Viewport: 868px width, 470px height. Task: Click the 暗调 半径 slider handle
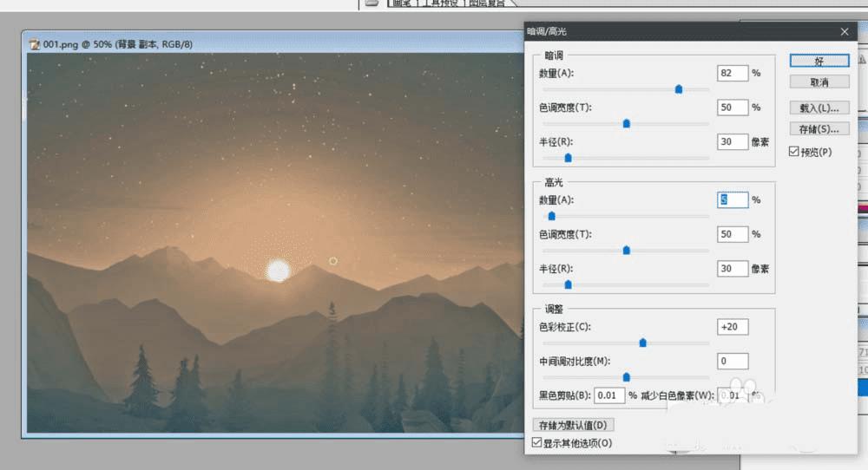pyautogui.click(x=568, y=158)
